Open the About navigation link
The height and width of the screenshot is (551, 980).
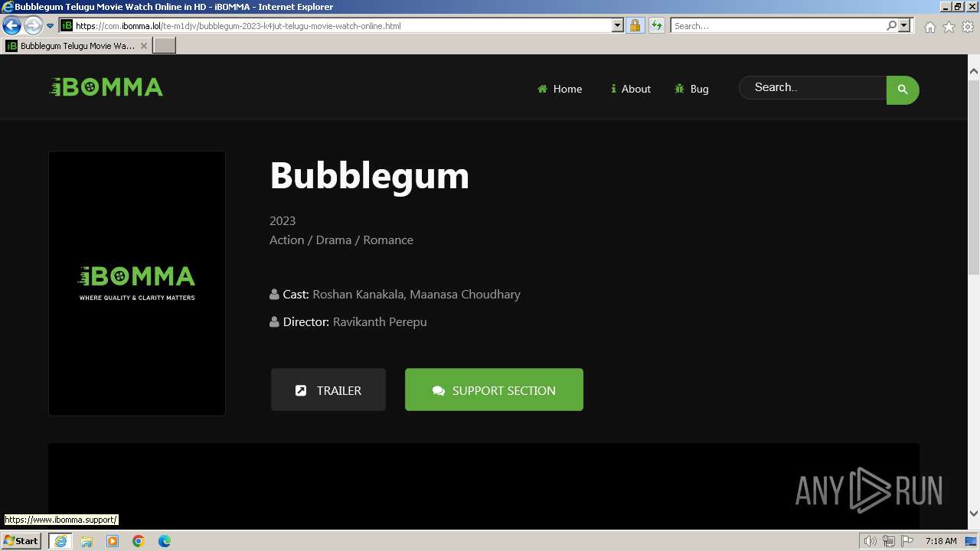coord(630,89)
